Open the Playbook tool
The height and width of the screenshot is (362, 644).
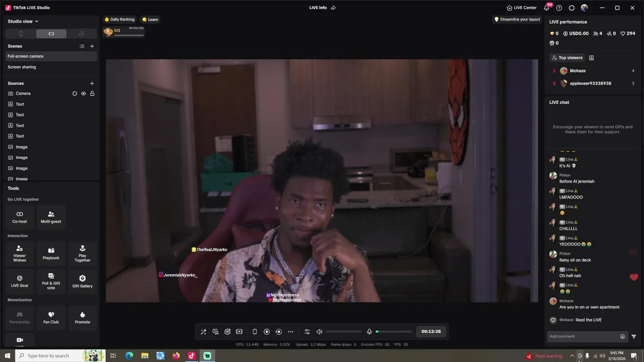(51, 254)
